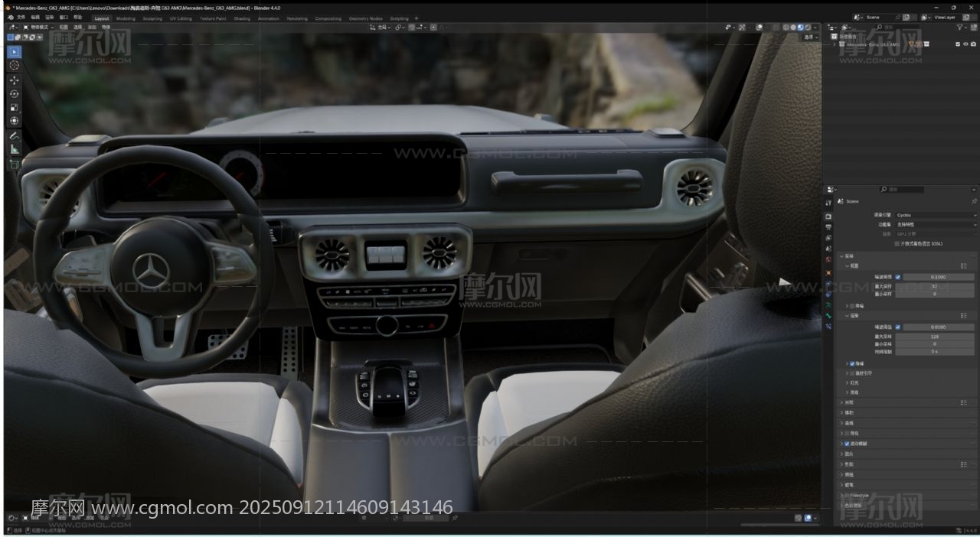This screenshot has width=980, height=537.
Task: Adjust the render max samples 128 field
Action: click(x=935, y=337)
